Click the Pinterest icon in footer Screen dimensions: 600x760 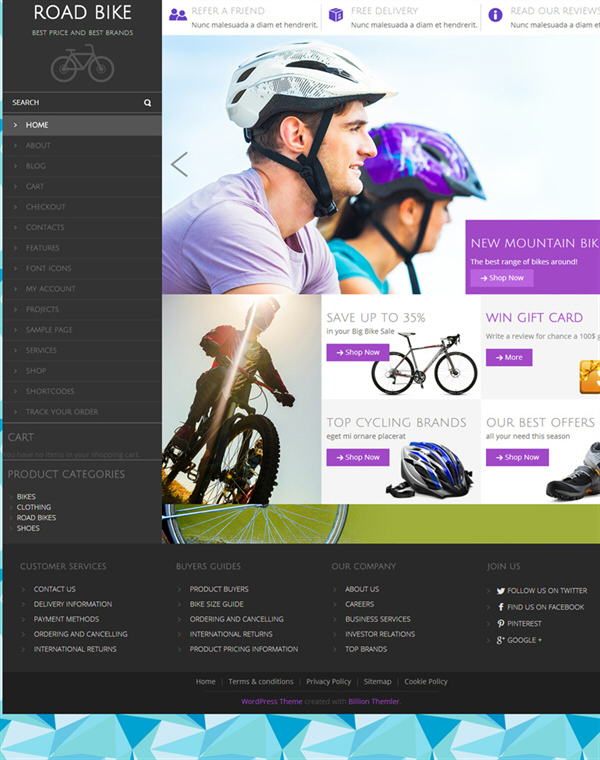click(501, 623)
